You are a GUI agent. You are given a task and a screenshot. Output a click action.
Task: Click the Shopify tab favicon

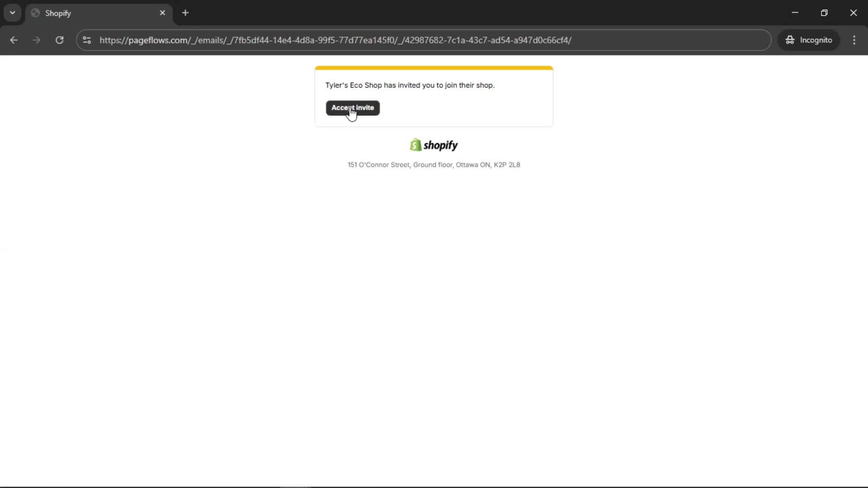click(x=36, y=13)
